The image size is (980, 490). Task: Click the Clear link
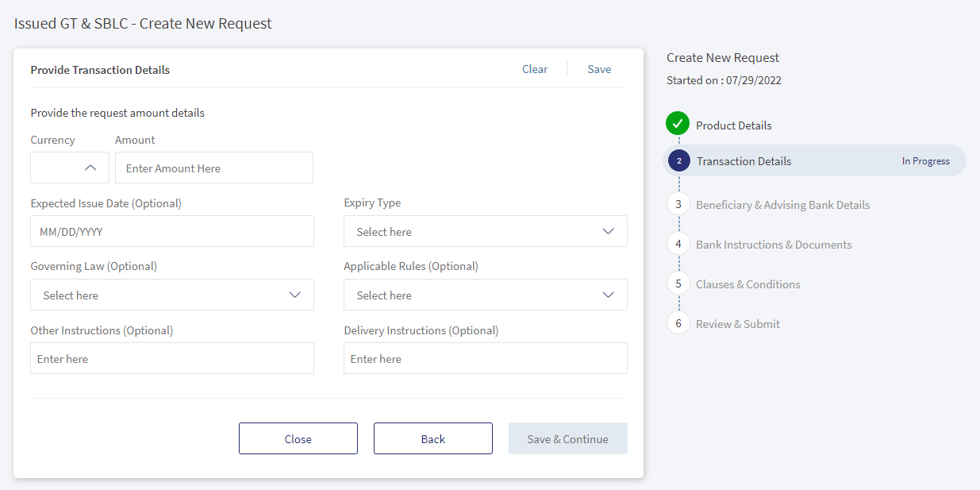[x=535, y=69]
